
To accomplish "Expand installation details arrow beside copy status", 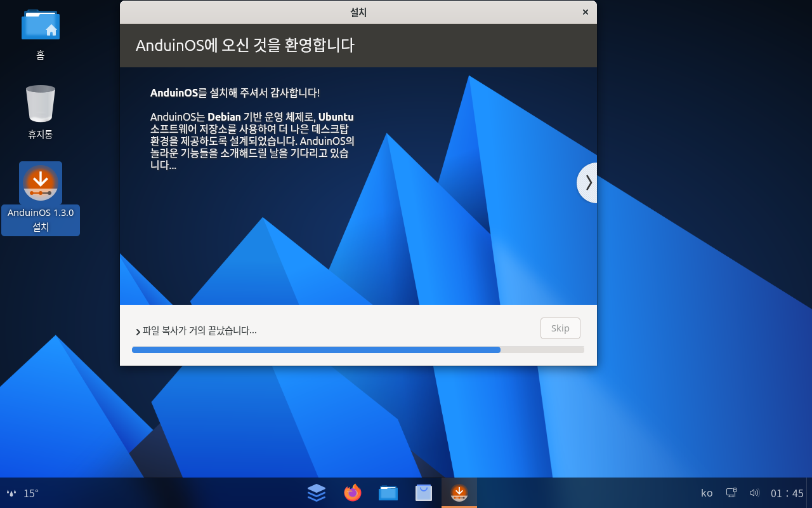I will [x=138, y=331].
